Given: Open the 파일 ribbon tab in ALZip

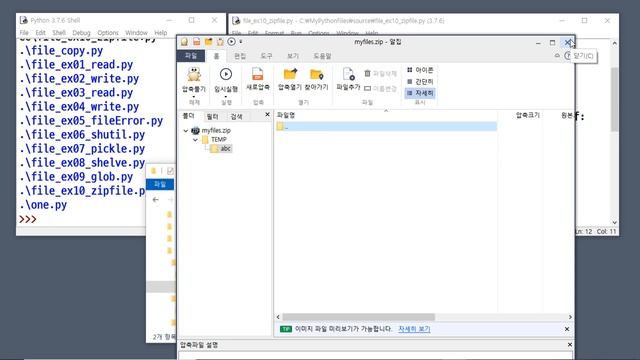Looking at the screenshot, I should (191, 56).
